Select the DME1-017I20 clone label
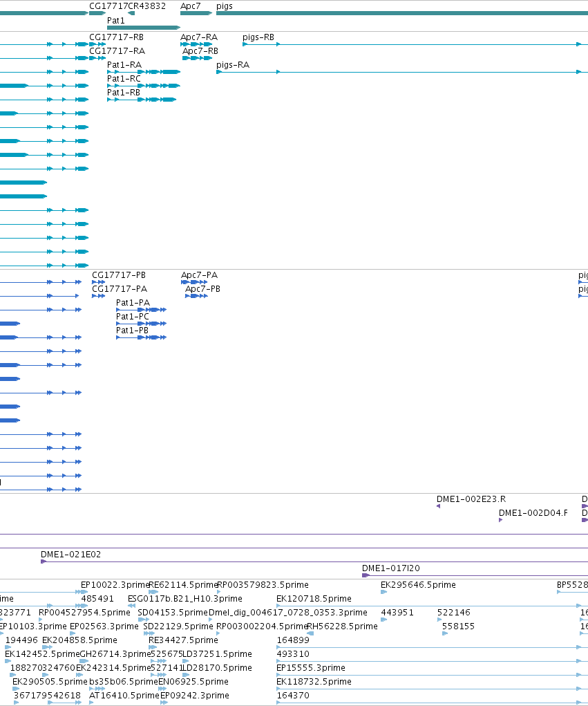588x706 pixels. (391, 568)
